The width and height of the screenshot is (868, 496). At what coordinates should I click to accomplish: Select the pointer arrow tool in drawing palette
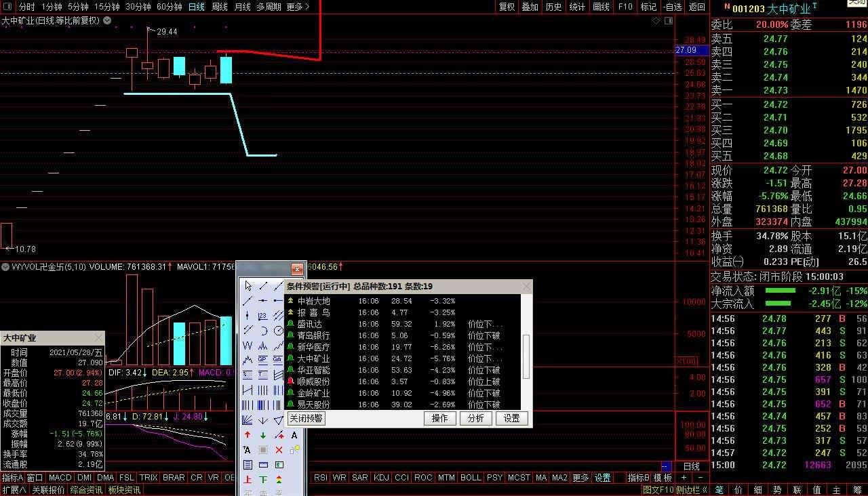[x=248, y=285]
